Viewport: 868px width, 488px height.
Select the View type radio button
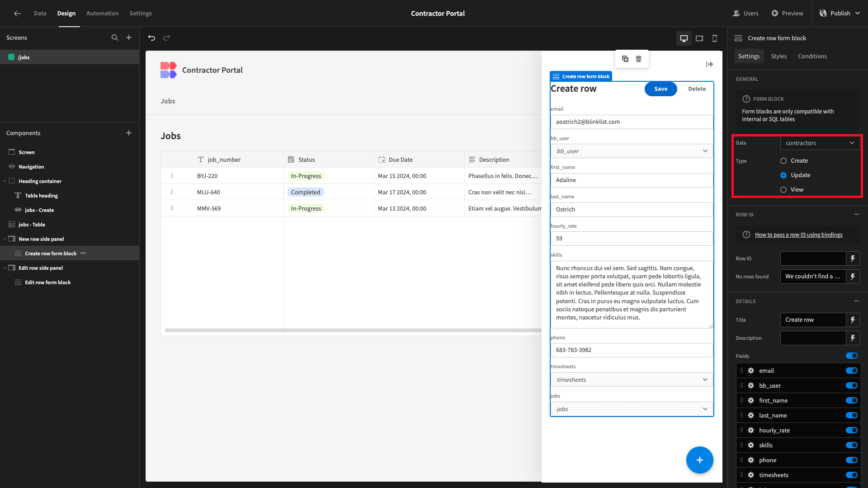[x=783, y=190]
